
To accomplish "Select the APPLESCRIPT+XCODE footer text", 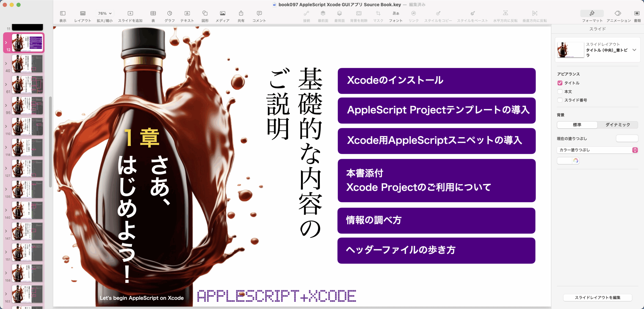I will point(276,296).
